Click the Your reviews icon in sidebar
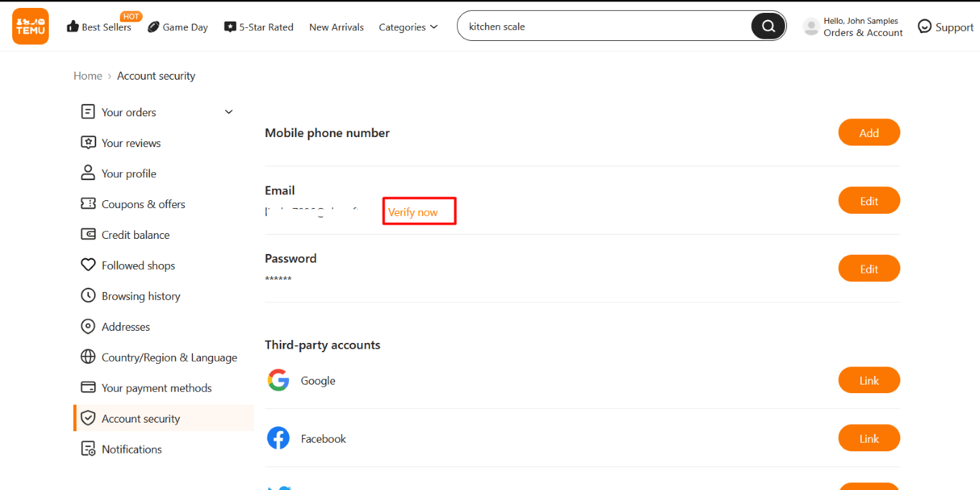The height and width of the screenshot is (490, 980). pyautogui.click(x=88, y=142)
